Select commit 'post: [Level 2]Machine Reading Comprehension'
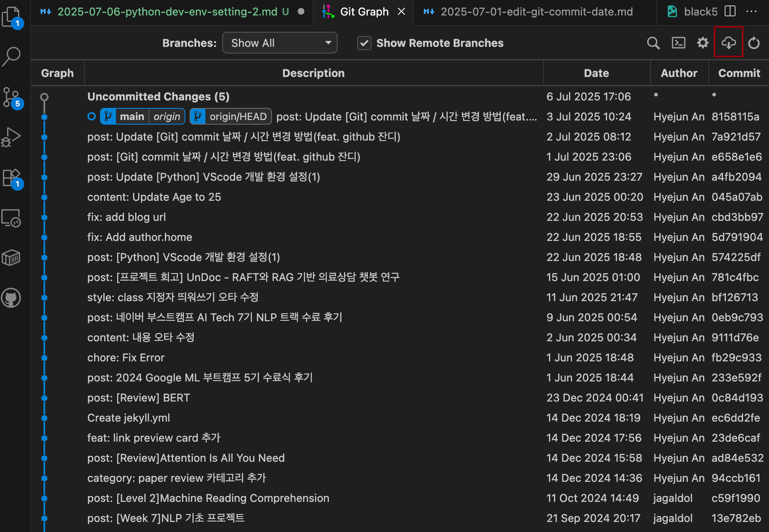Screen dimensions: 769x532 400,498
